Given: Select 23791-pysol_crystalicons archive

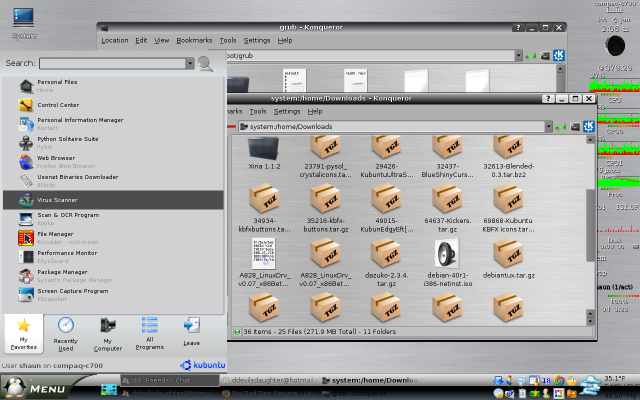Looking at the screenshot, I should click(325, 158).
